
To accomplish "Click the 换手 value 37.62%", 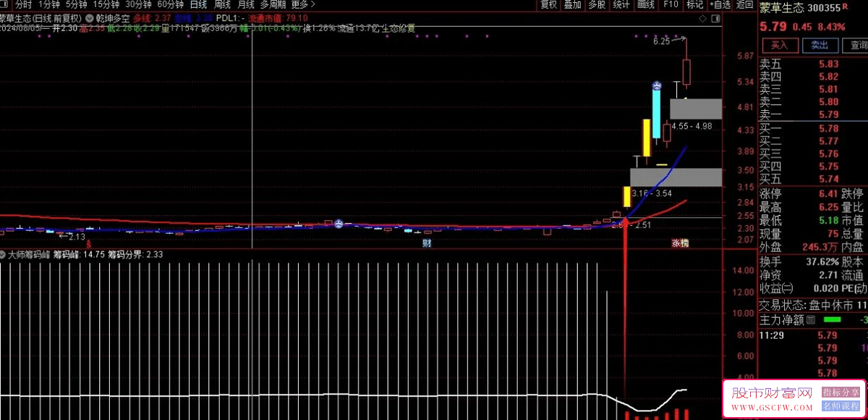I will (822, 261).
